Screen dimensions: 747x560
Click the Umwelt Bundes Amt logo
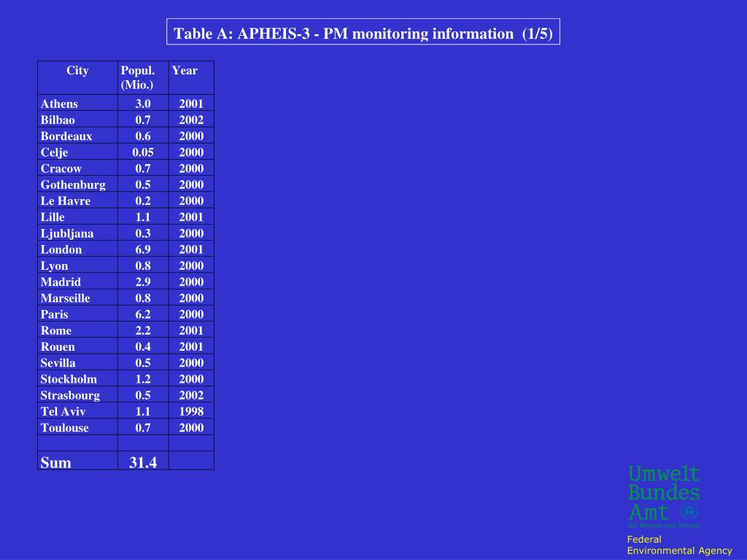664,496
